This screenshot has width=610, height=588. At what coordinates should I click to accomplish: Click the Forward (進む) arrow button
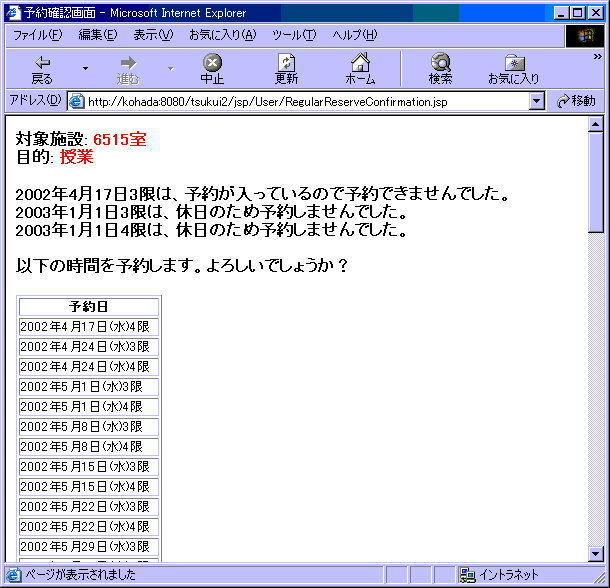tap(127, 69)
